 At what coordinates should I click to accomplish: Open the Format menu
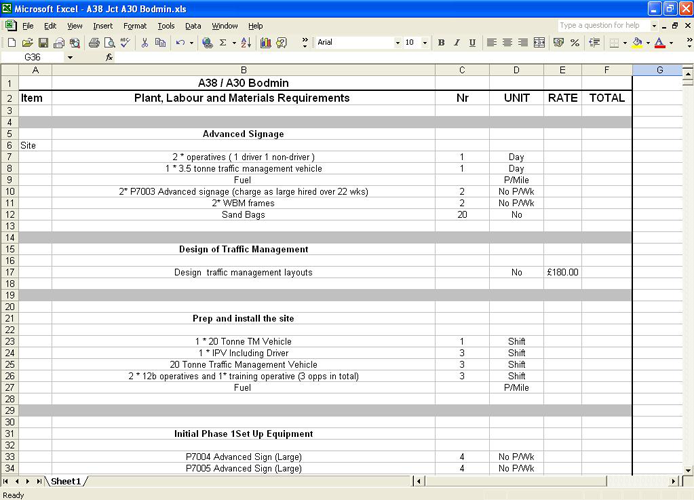(135, 26)
